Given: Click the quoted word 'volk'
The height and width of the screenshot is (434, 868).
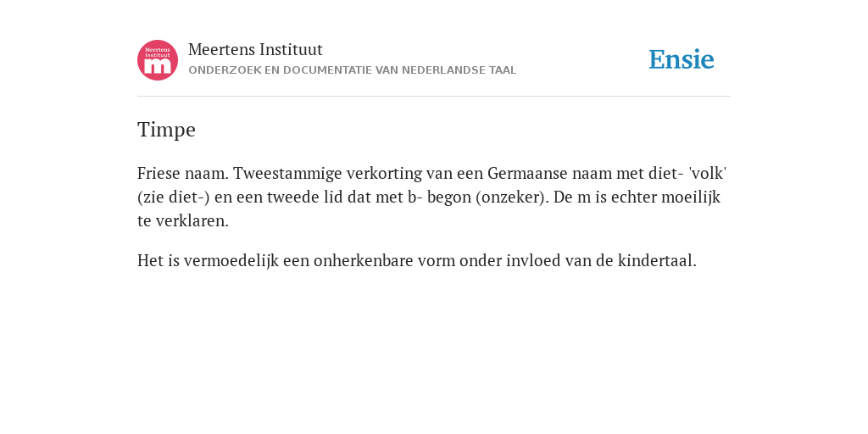Looking at the screenshot, I should pos(708,173).
